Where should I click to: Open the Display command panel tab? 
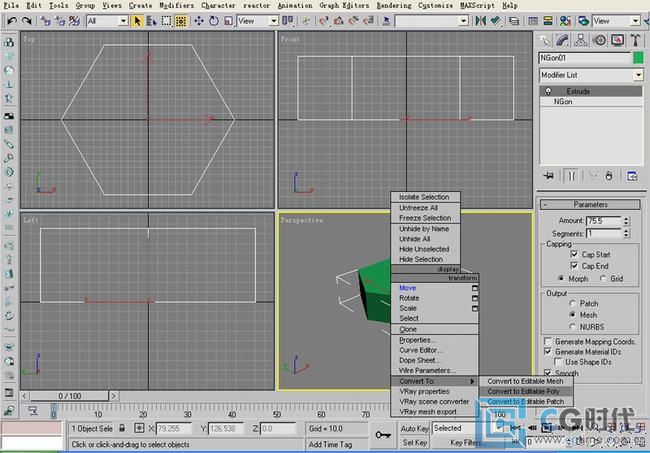coord(617,40)
